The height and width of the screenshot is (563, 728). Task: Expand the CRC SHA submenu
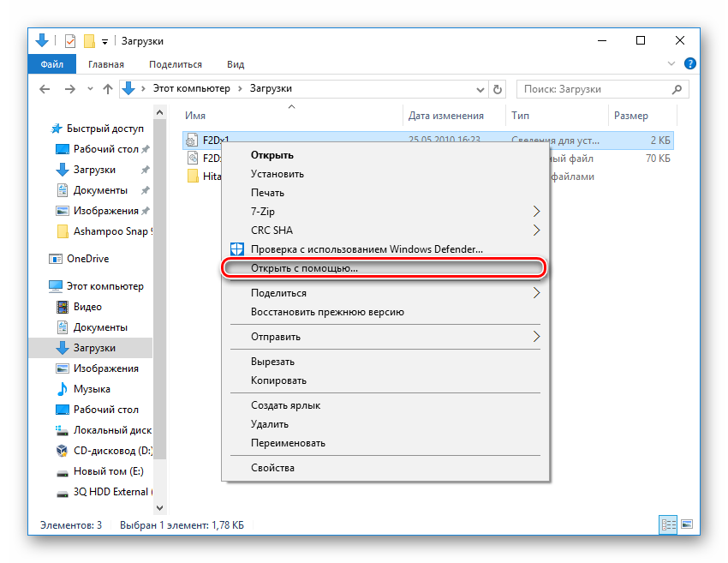pyautogui.click(x=537, y=231)
